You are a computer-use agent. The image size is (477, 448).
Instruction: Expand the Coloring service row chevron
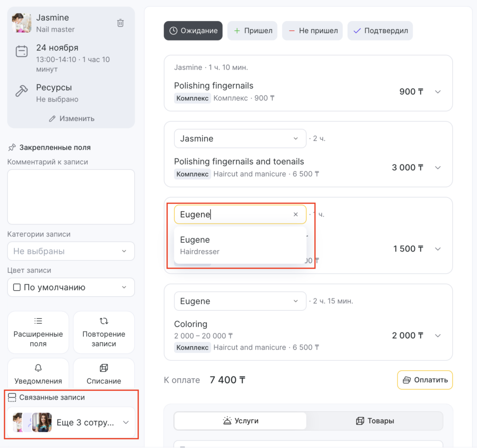[x=438, y=335]
